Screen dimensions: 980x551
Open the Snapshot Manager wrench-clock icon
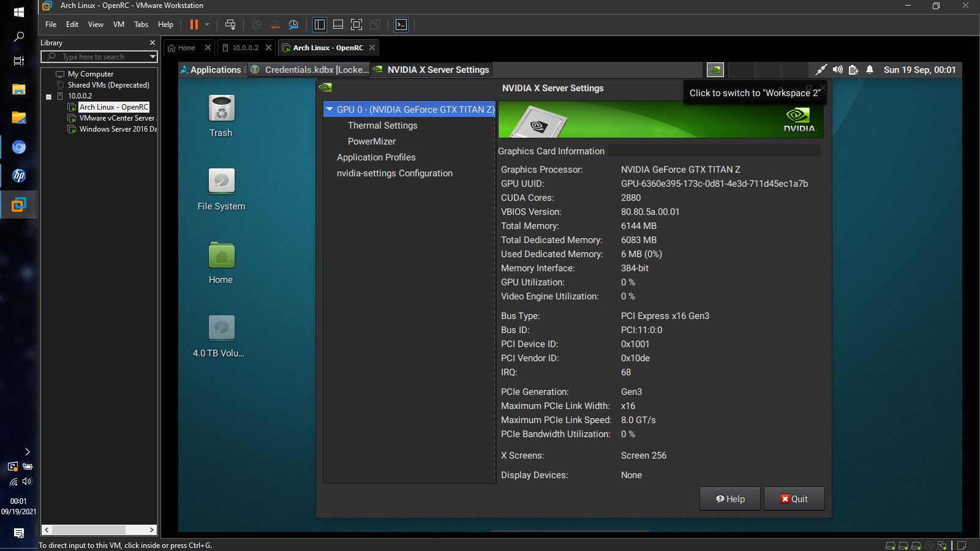pos(294,24)
